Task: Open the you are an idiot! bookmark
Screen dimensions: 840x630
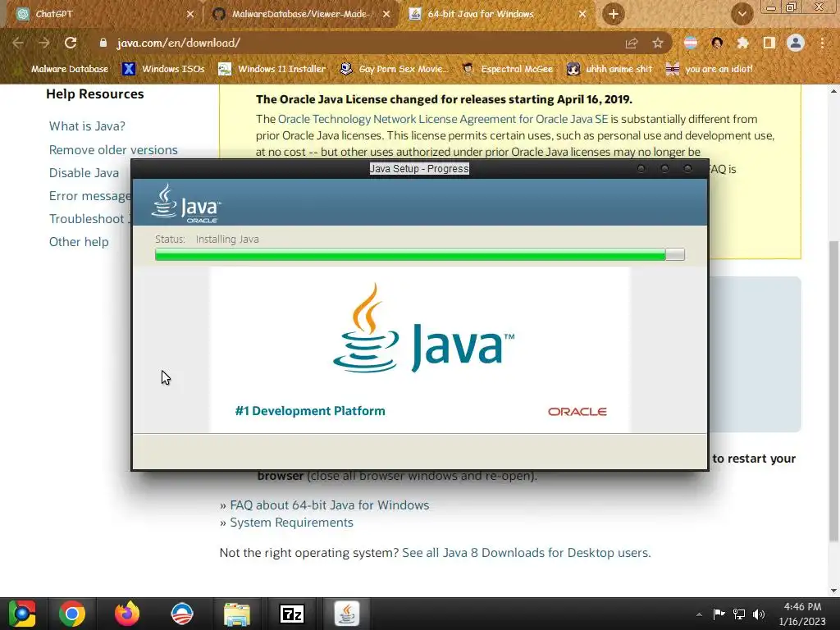Action: point(710,69)
